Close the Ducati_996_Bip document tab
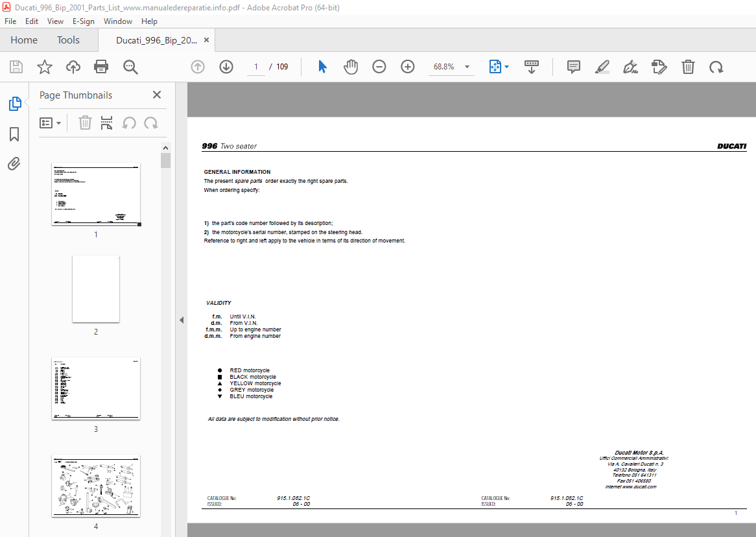Viewport: 756px width, 537px height. pyautogui.click(x=206, y=40)
